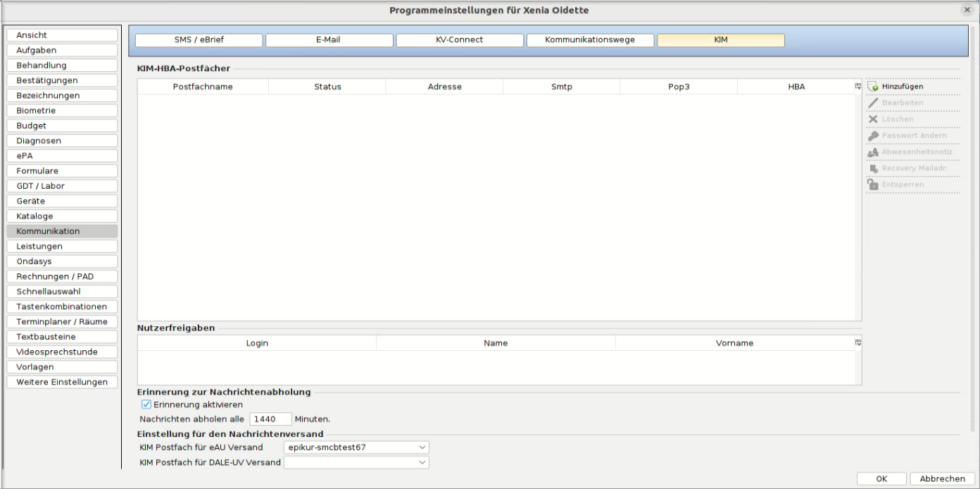Cancel the dialog with Abbrechen
Viewport: 980px width, 489px height.
tap(942, 479)
